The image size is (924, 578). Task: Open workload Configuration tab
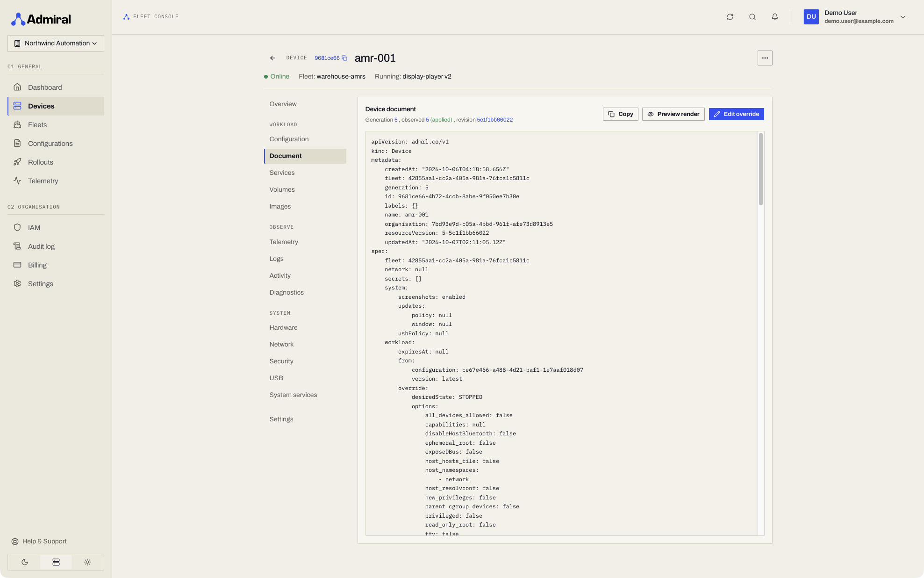pyautogui.click(x=305, y=139)
